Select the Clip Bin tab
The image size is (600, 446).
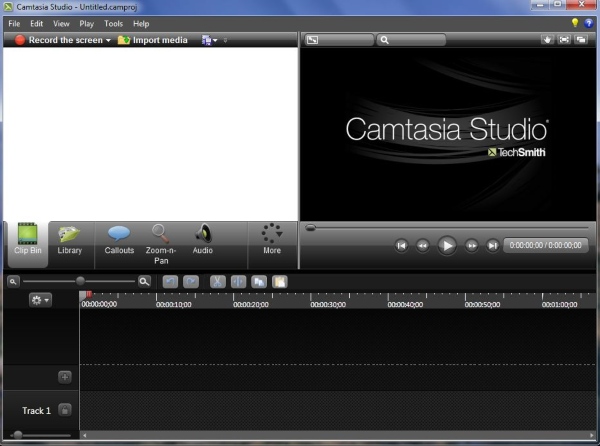click(28, 244)
